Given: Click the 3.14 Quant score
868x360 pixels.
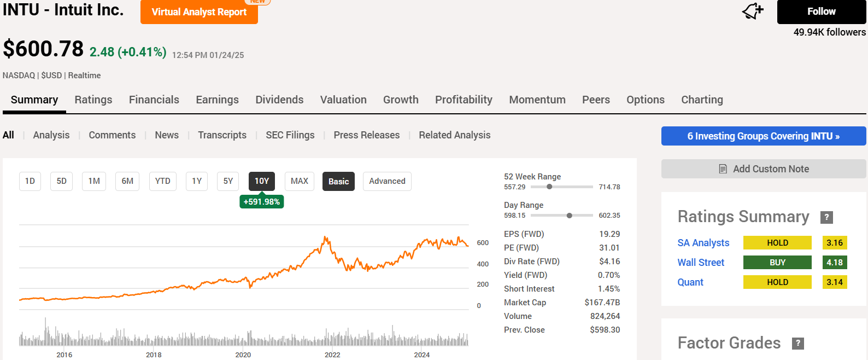Looking at the screenshot, I should click(835, 282).
